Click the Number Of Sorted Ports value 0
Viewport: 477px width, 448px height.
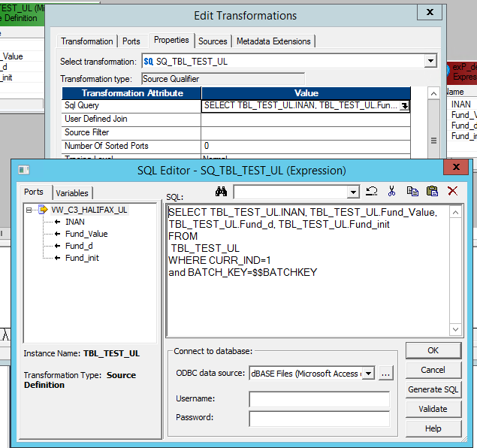point(306,147)
